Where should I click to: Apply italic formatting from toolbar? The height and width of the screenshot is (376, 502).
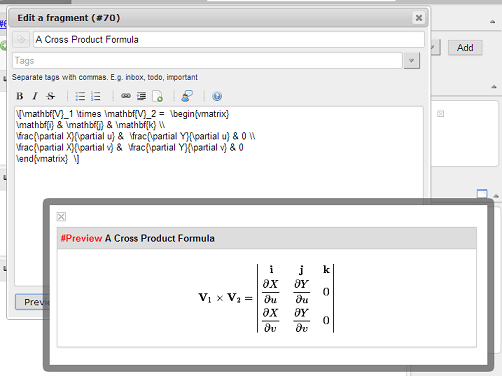[35, 96]
